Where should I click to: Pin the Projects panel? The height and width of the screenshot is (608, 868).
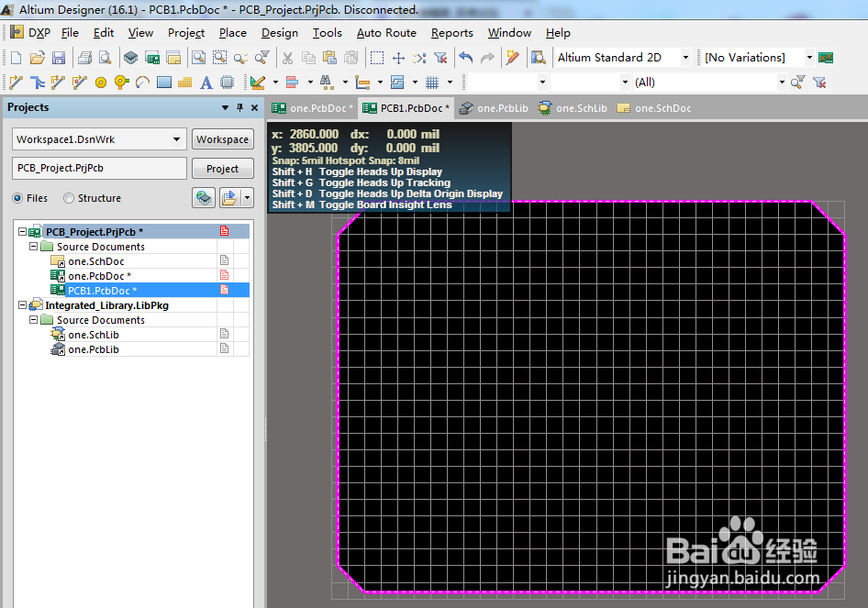[239, 107]
